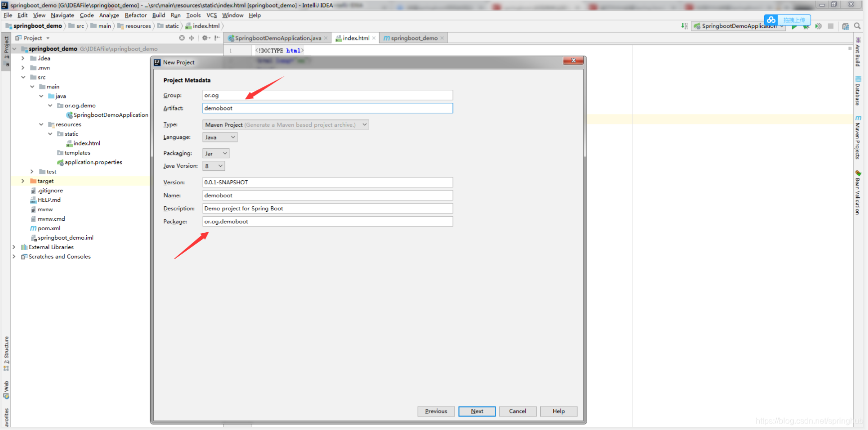Open the Web tool window tab
Viewport: 868px width, 430px height.
click(6, 390)
